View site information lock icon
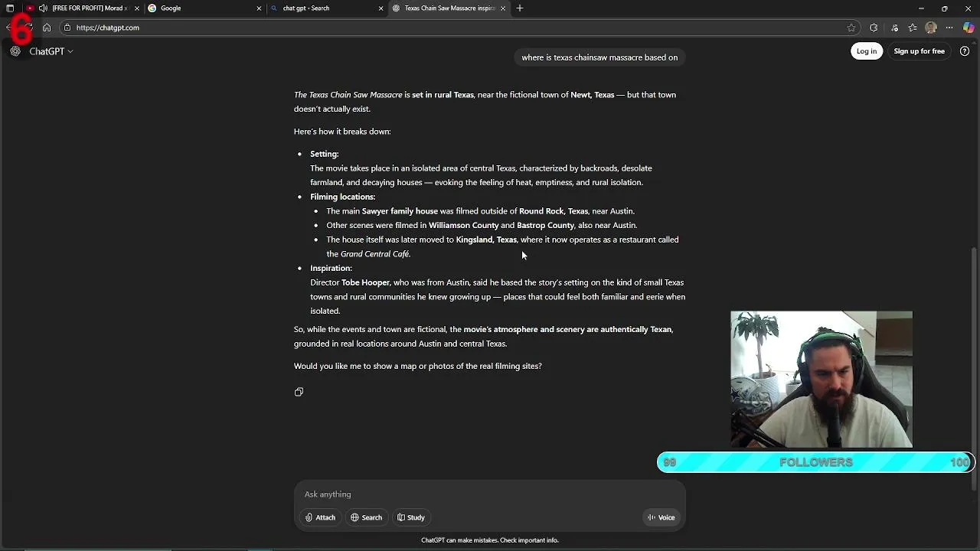This screenshot has height=551, width=980. 67,28
